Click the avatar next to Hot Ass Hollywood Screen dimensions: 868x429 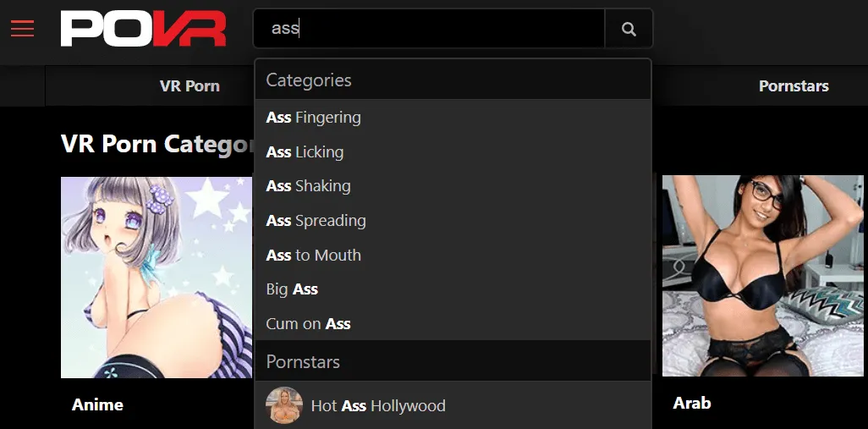coord(284,405)
